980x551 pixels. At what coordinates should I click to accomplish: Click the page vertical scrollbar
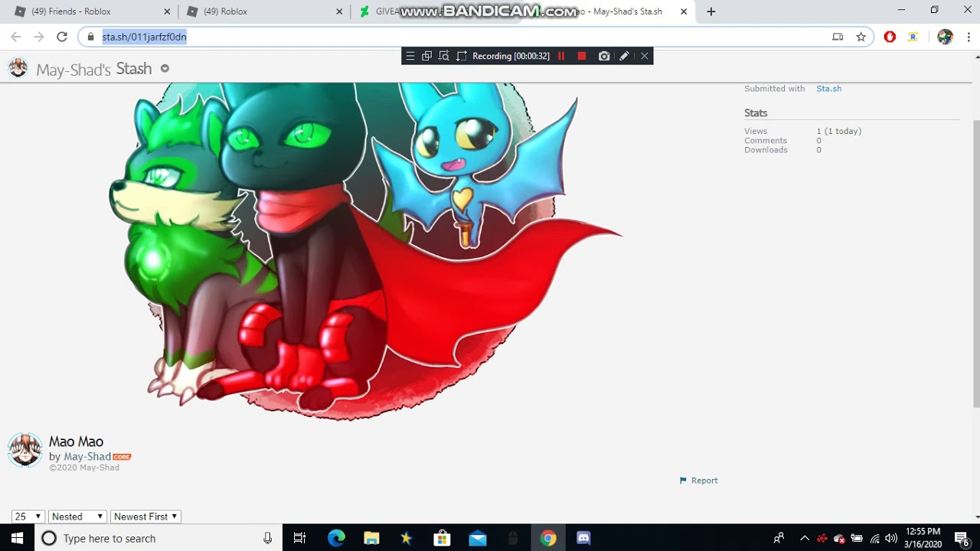(x=975, y=265)
